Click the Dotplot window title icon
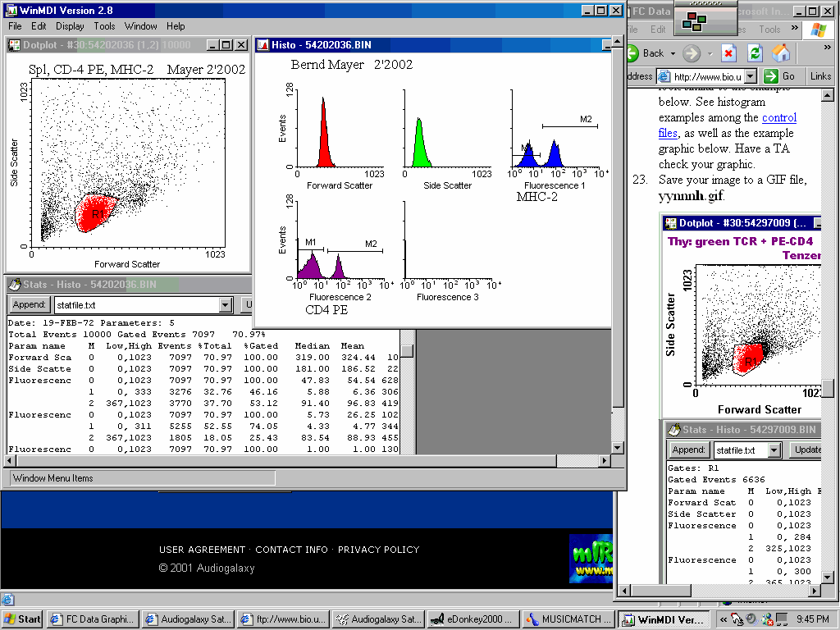Viewport: 840px width, 630px height. pyautogui.click(x=15, y=45)
